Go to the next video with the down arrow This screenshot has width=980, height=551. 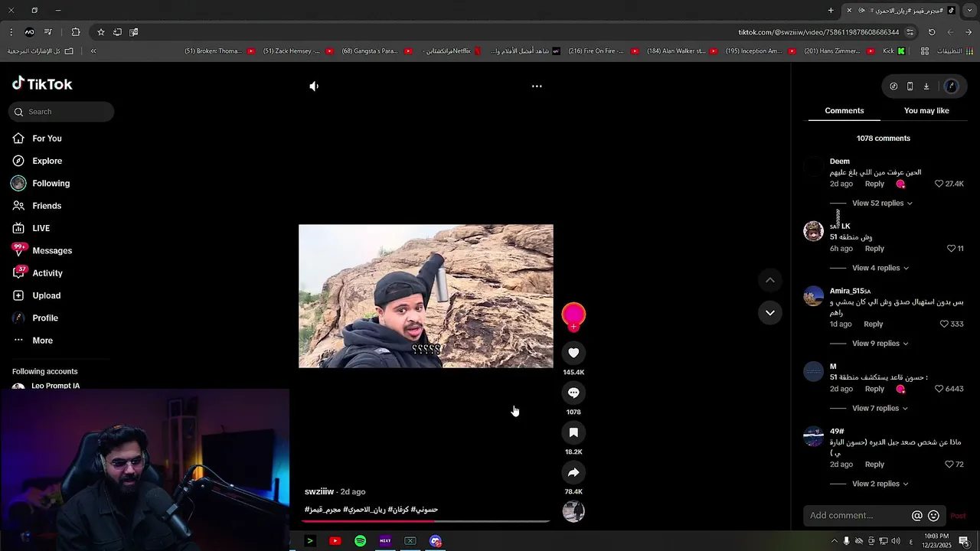pos(770,312)
